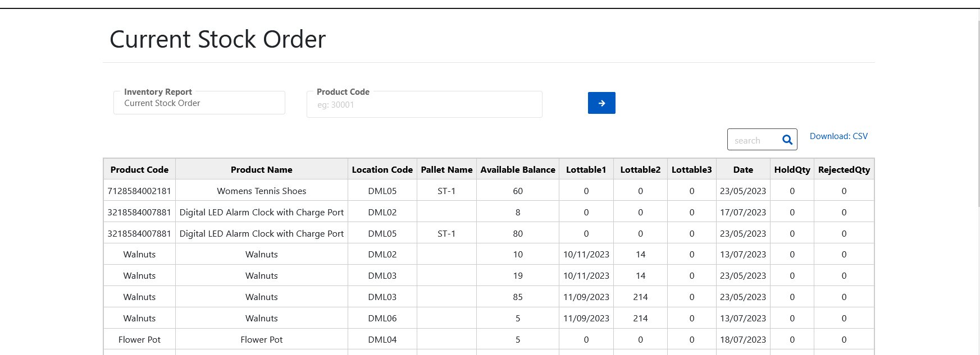Select the Flower Pot product name cell
The width and height of the screenshot is (980, 355).
point(261,340)
